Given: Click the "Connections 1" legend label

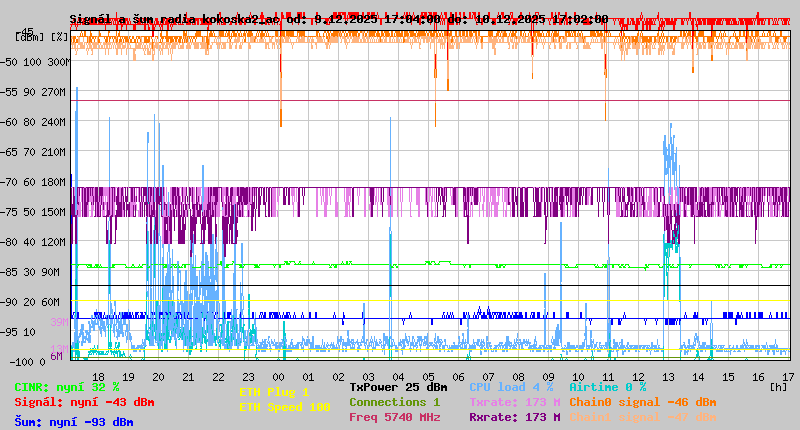Looking at the screenshot, I should (x=394, y=402).
